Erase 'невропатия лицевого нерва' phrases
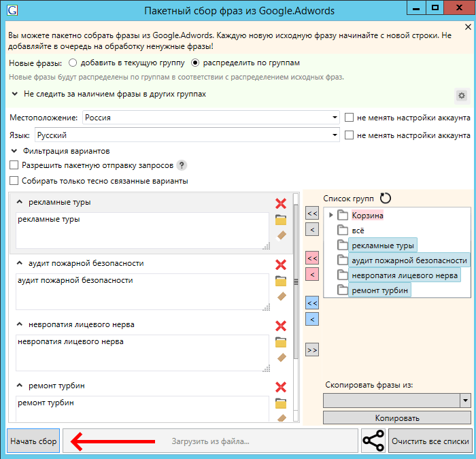This screenshot has width=476, height=459. click(x=282, y=358)
